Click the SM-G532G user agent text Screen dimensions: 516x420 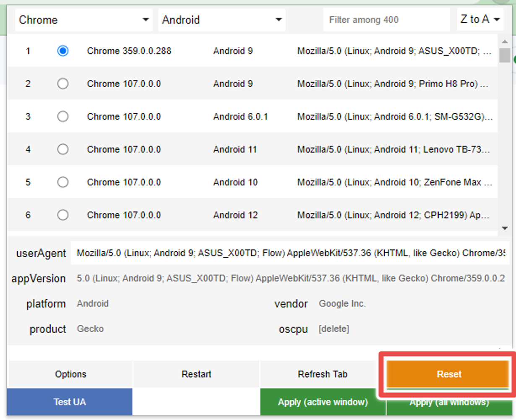(395, 116)
